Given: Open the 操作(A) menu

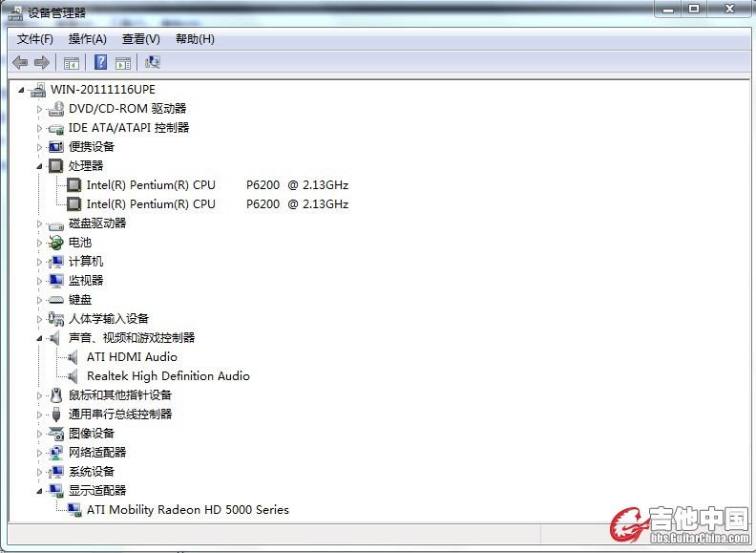Looking at the screenshot, I should pos(88,39).
